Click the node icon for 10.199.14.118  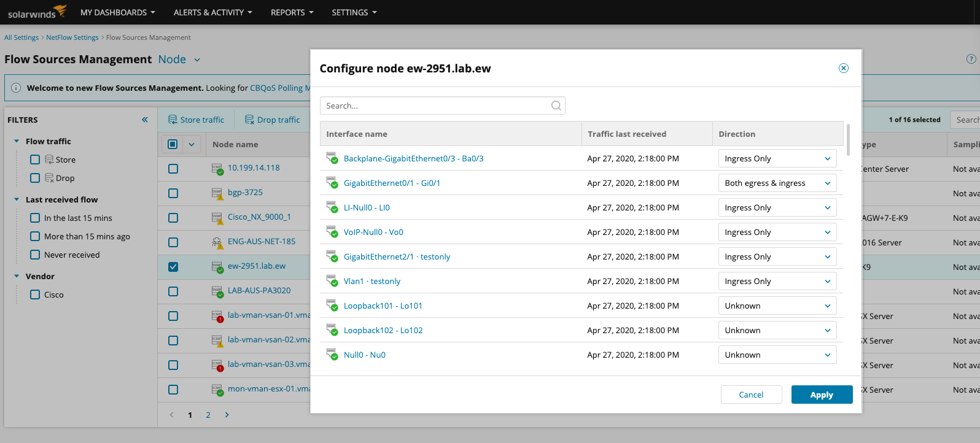pos(217,169)
